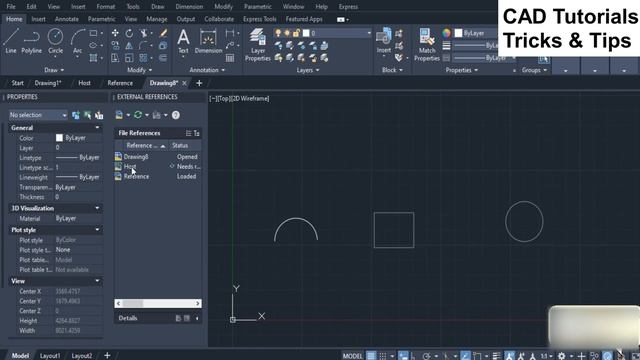Image resolution: width=640 pixels, height=360 pixels.
Task: Toggle layer 0 on/off lightbulb
Action: point(278,33)
